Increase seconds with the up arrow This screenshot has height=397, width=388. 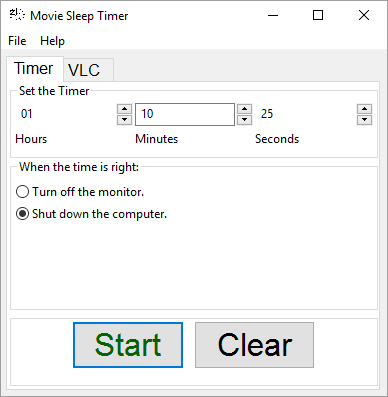pyautogui.click(x=364, y=109)
